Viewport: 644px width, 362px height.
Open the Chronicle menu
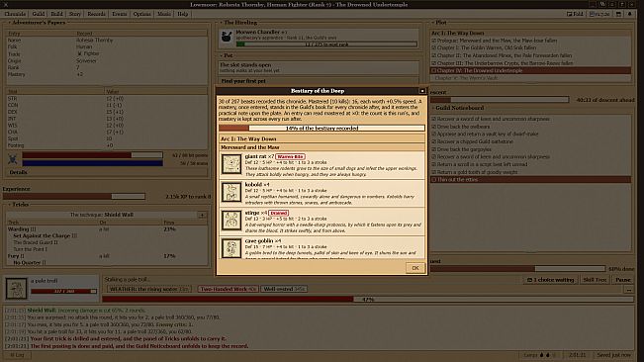(x=15, y=14)
